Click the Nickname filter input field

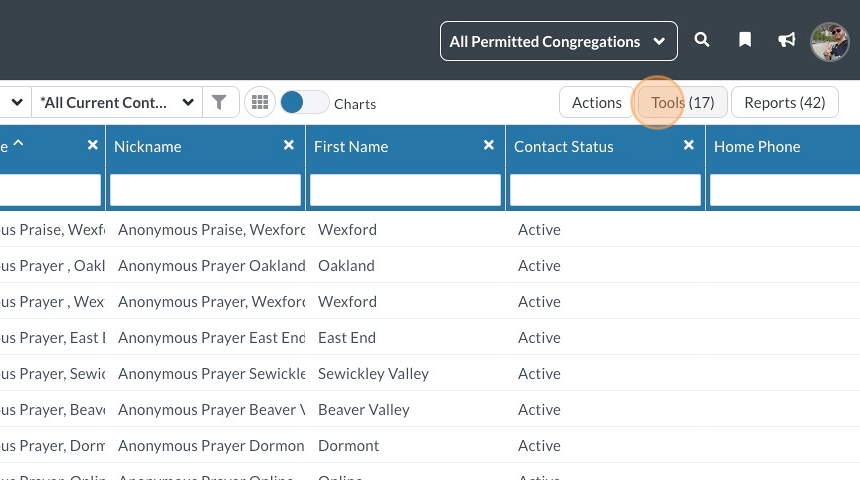coord(205,189)
